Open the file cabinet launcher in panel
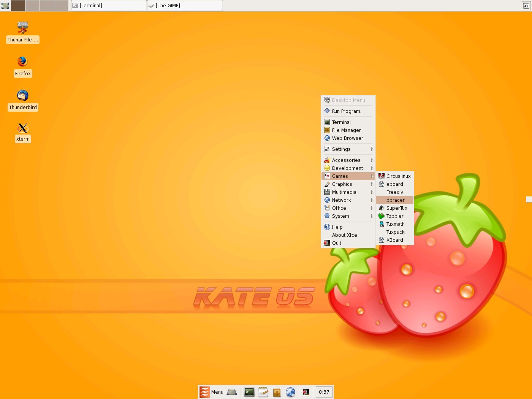This screenshot has width=532, height=399. (277, 392)
